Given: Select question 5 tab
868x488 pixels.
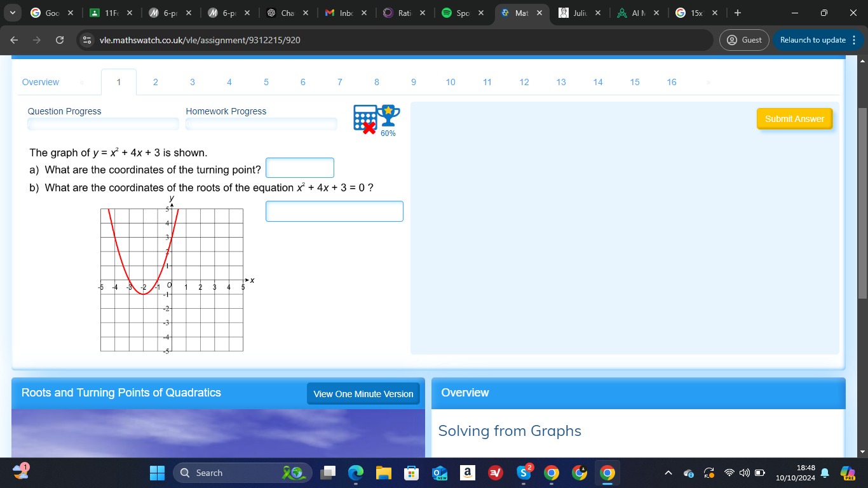Looking at the screenshot, I should (x=266, y=82).
